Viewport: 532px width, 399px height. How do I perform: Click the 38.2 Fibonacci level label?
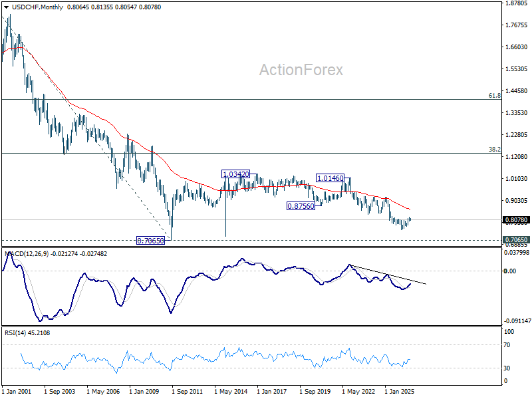[494, 149]
